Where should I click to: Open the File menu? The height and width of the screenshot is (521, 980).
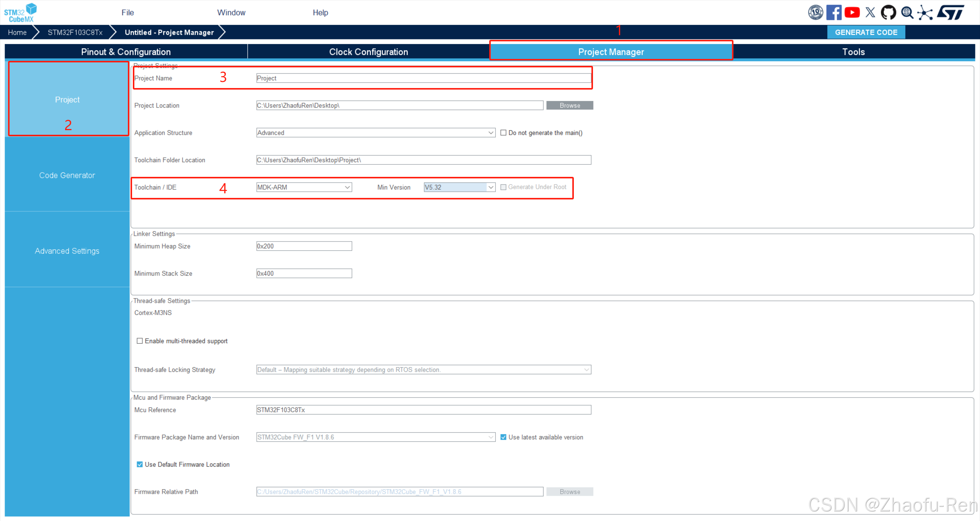point(127,13)
